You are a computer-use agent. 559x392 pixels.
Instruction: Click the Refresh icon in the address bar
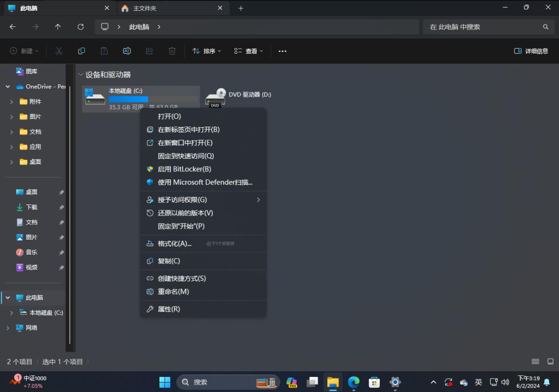(x=81, y=27)
